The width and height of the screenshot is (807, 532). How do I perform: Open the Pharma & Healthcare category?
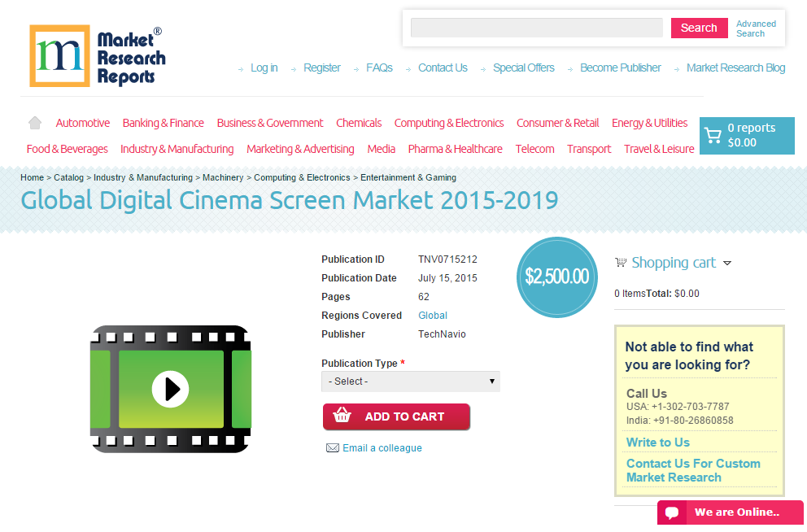coord(455,149)
